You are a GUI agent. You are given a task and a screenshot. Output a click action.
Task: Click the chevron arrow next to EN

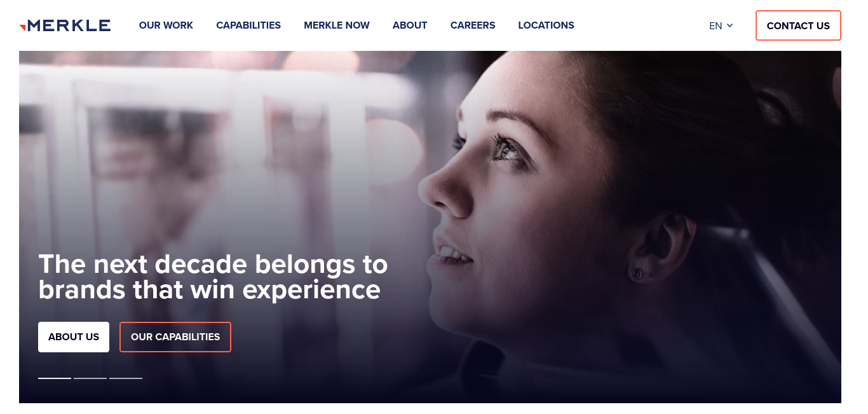(x=730, y=25)
